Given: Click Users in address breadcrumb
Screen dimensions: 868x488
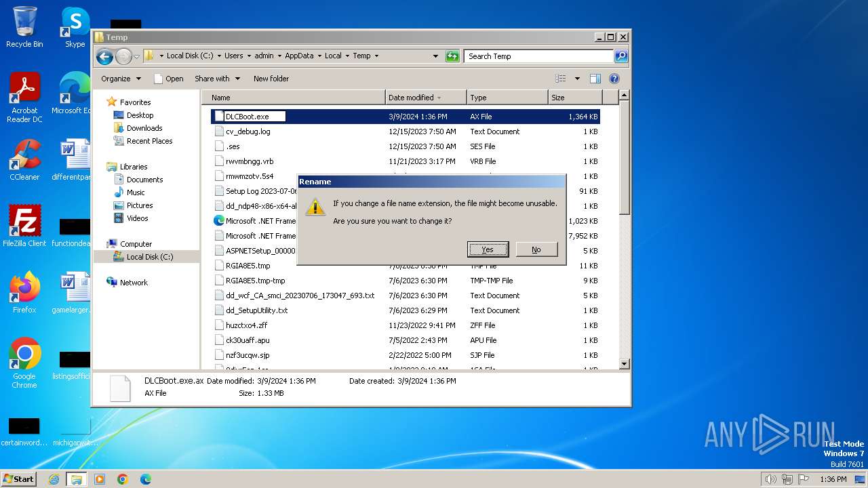Looking at the screenshot, I should 233,56.
